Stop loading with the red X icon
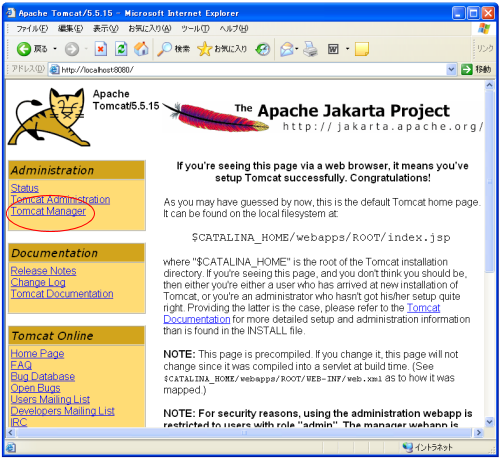 101,49
